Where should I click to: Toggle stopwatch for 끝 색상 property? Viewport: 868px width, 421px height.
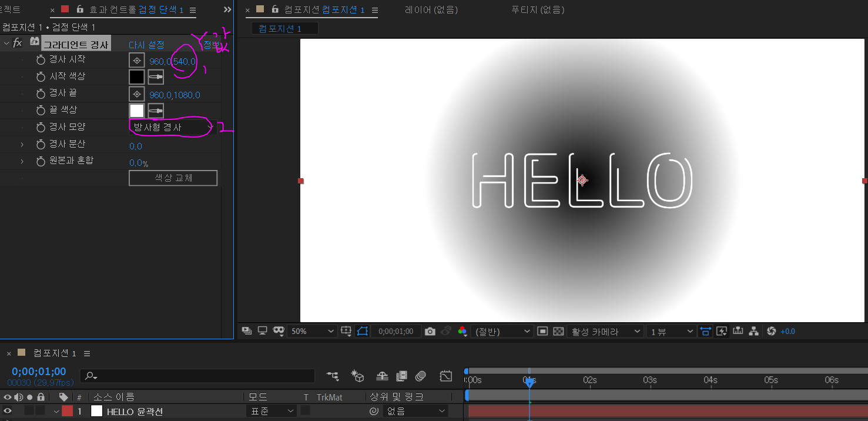(41, 111)
